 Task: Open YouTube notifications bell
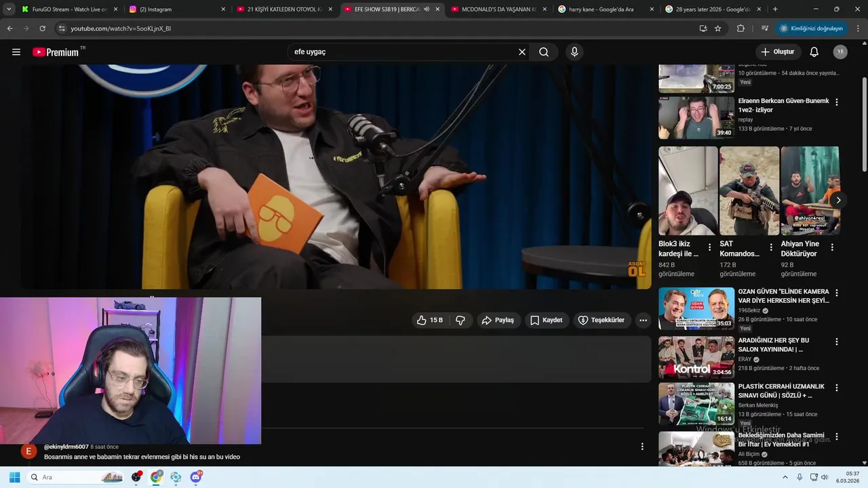[x=814, y=52]
